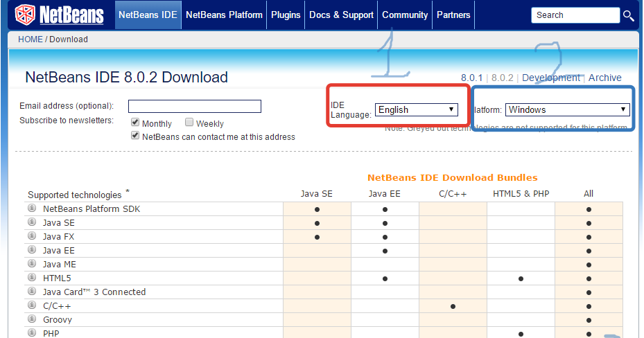This screenshot has width=644, height=338.
Task: Click the search magnifier icon
Action: (628, 16)
